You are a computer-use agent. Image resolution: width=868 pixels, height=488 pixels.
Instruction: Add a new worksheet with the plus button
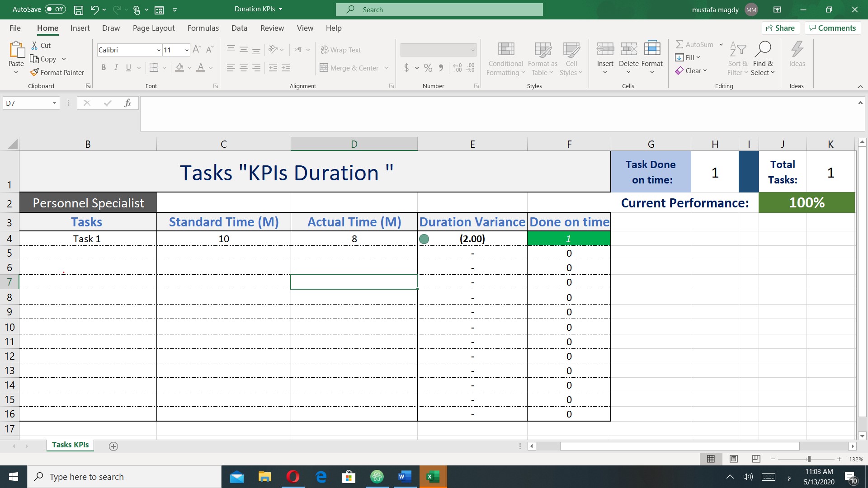[x=113, y=446]
